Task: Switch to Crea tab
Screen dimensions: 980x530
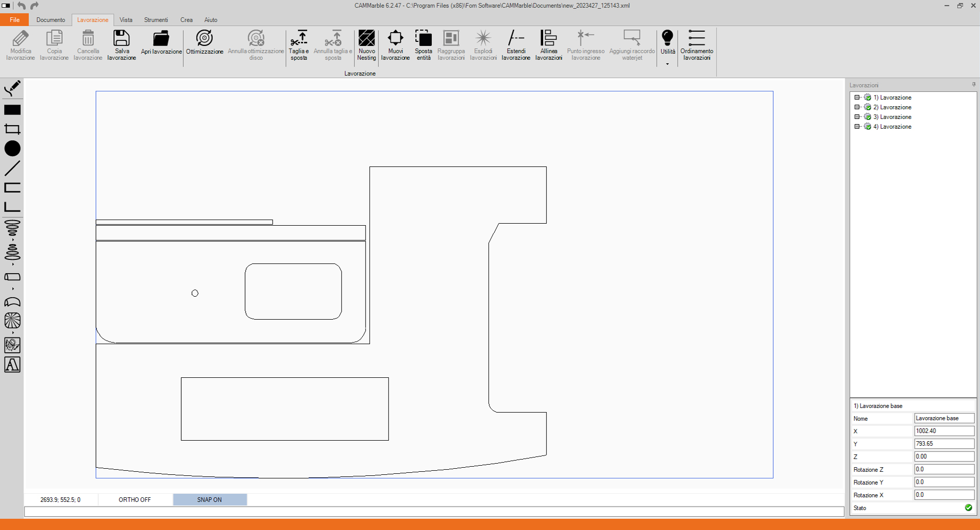Action: pos(186,20)
